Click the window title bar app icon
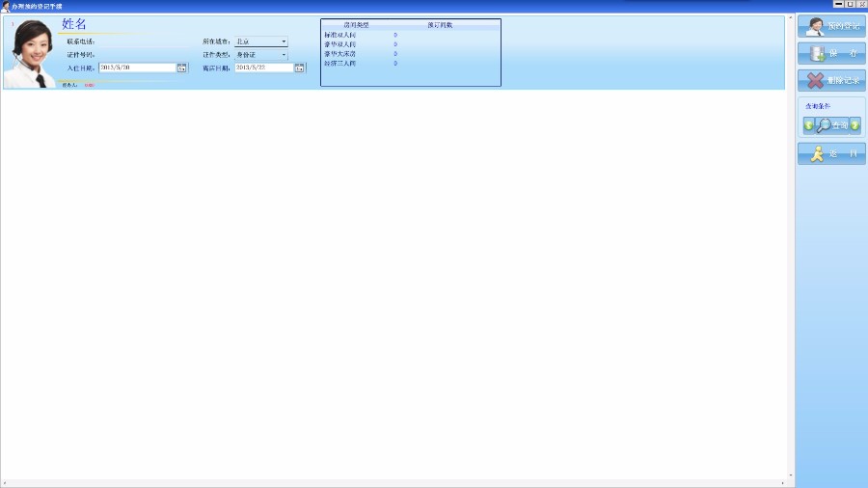Viewport: 868px width, 488px height. 5,6
